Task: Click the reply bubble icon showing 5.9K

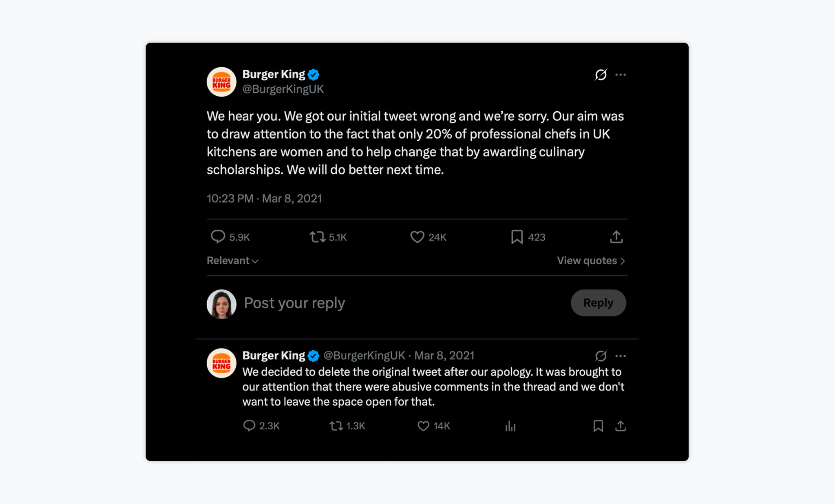Action: (218, 237)
